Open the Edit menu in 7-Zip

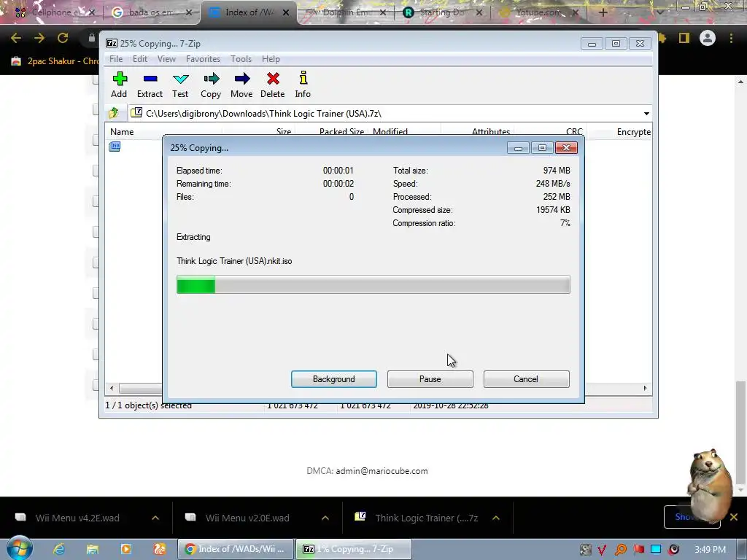click(139, 59)
